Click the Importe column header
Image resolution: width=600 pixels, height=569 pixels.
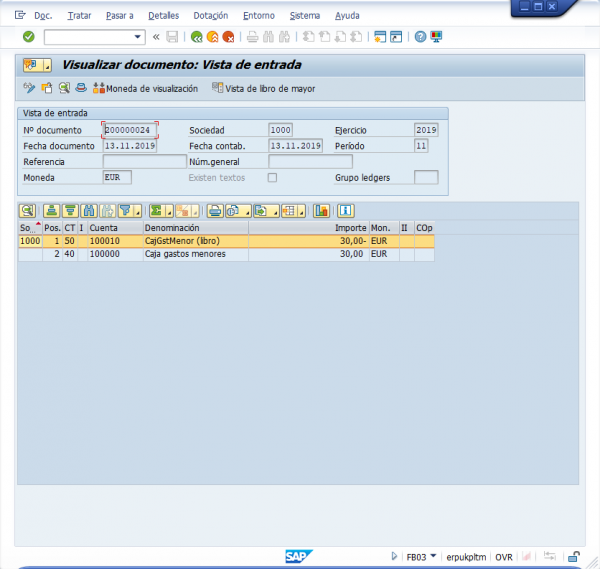308,228
